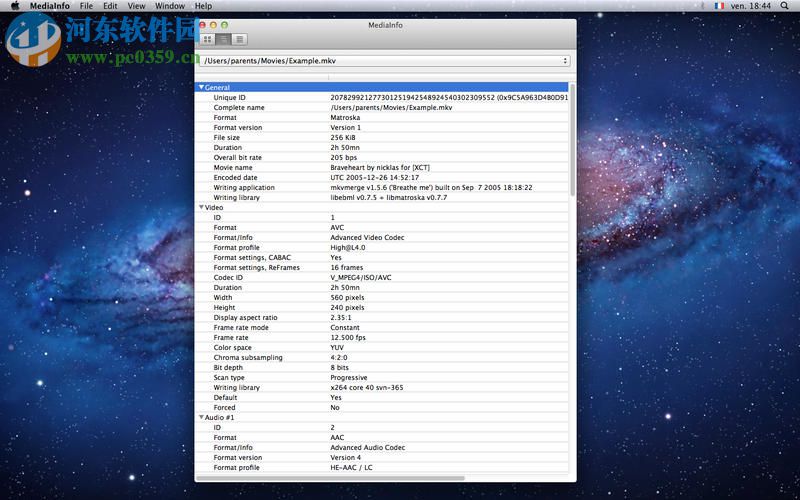This screenshot has width=800, height=500.
Task: Select the Codec ID row label
Action: tap(228, 278)
